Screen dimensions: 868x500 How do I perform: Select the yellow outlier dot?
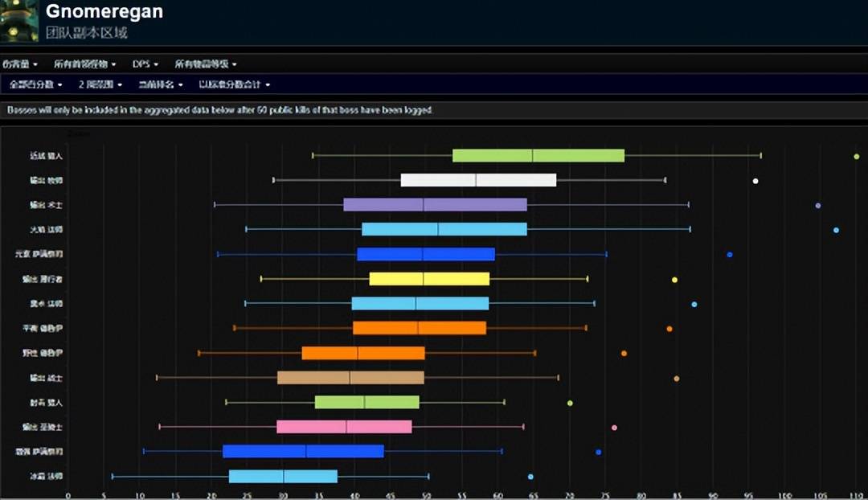(674, 280)
